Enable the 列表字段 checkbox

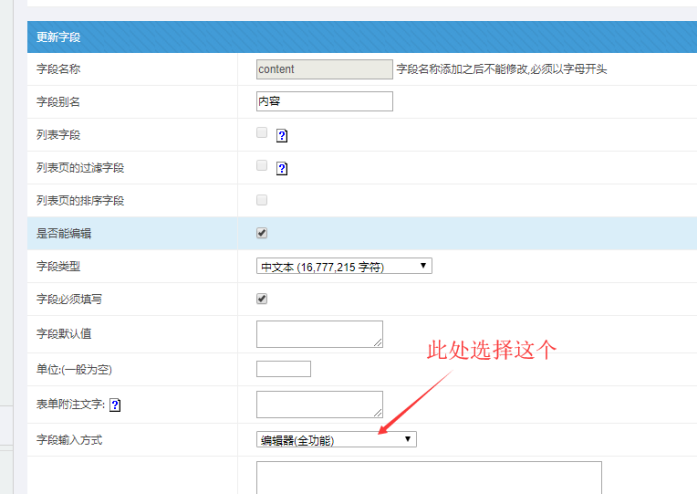click(x=262, y=133)
